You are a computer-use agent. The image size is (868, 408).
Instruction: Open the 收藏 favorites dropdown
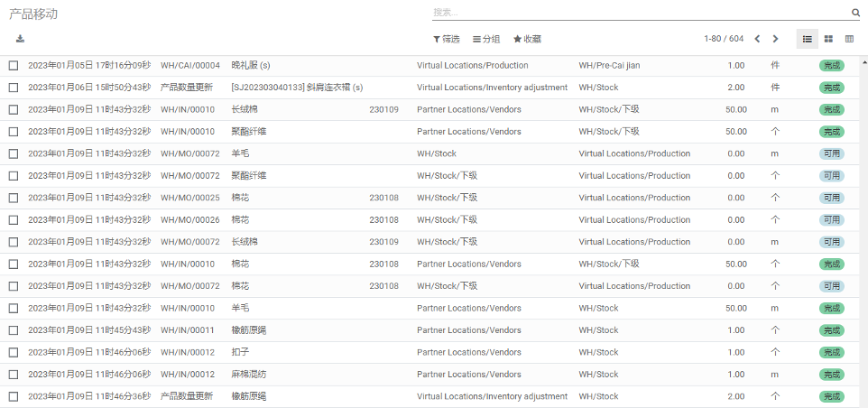527,40
